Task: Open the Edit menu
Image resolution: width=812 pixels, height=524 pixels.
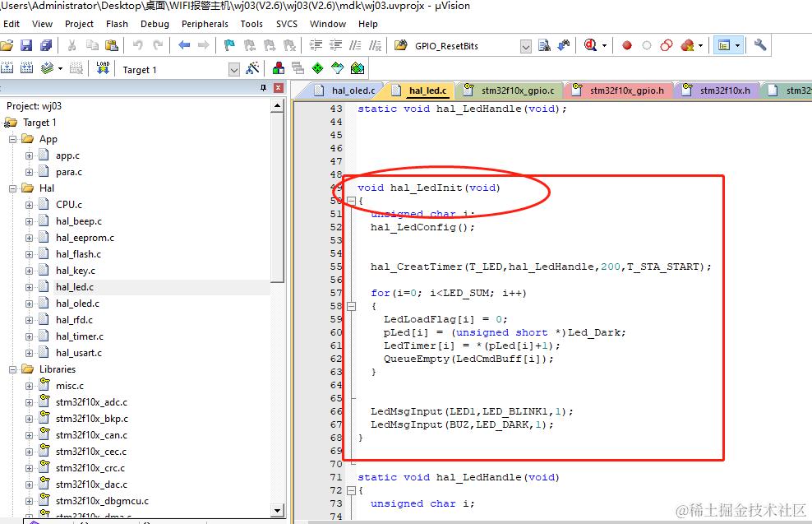Action: pos(12,24)
